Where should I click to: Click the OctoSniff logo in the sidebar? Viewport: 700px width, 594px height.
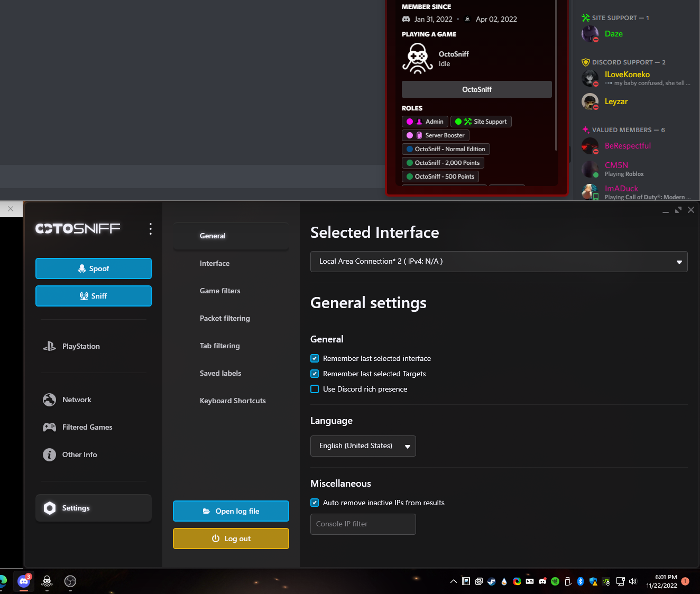[x=78, y=228]
